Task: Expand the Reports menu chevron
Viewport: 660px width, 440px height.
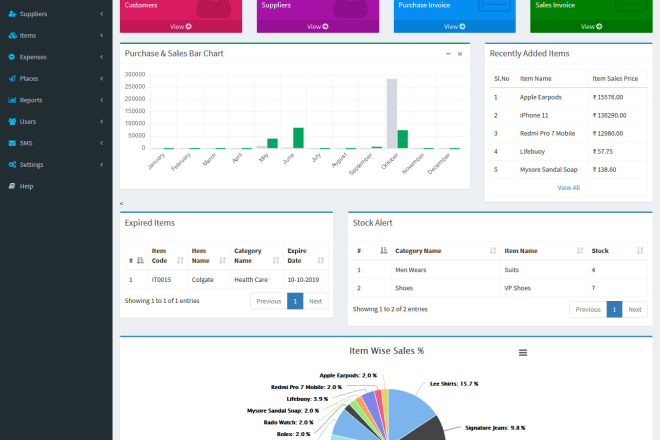Action: (101, 100)
